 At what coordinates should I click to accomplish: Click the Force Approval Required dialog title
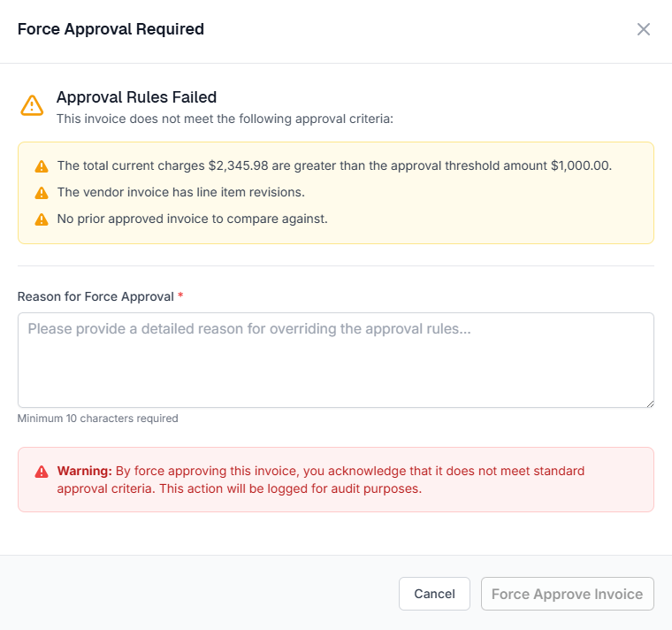111,29
